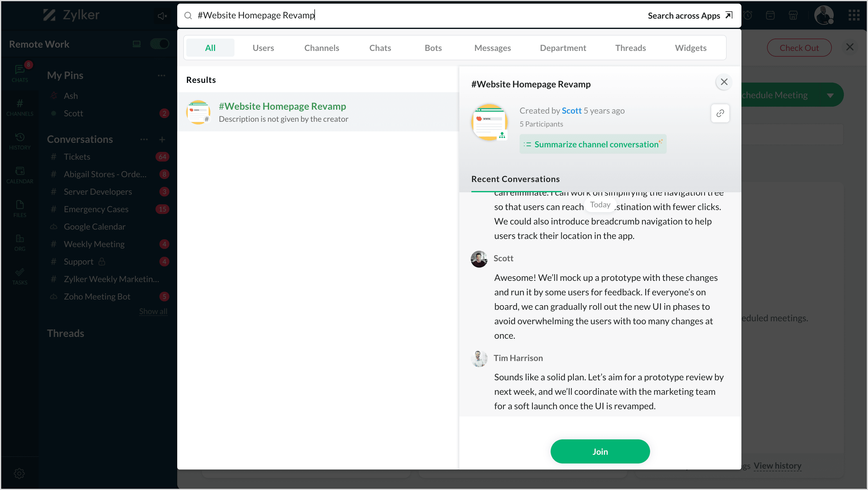Click the mute speaker icon
The height and width of the screenshot is (490, 868).
pos(162,16)
